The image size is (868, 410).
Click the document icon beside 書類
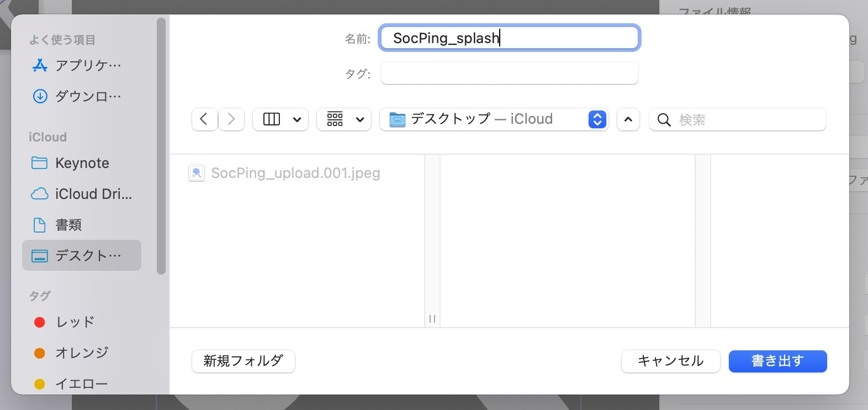(40, 225)
